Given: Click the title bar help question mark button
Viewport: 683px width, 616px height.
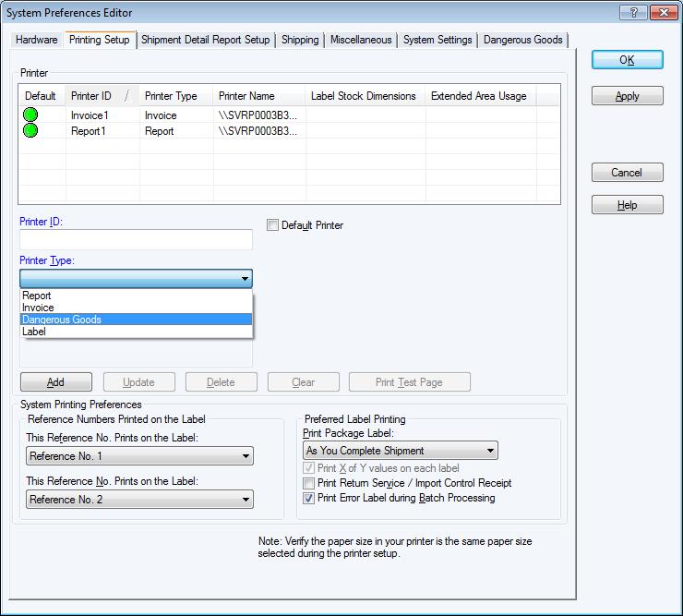Looking at the screenshot, I should (634, 13).
